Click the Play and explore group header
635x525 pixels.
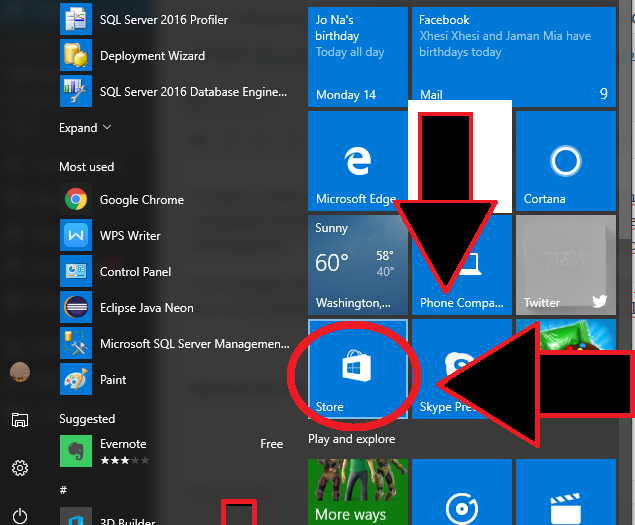352,439
